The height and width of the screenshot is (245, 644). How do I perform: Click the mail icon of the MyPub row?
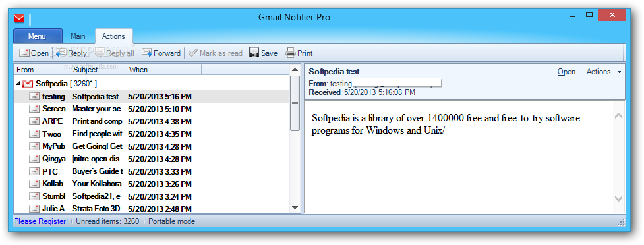pos(34,146)
